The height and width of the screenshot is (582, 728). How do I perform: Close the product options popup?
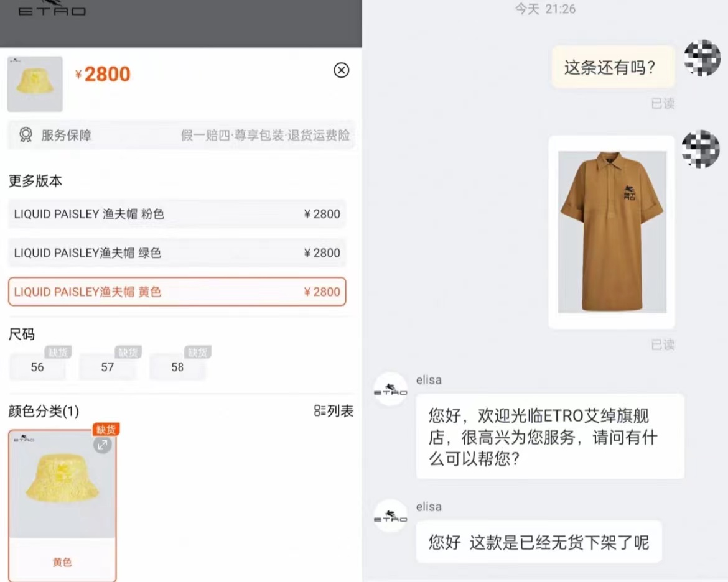[x=341, y=70]
